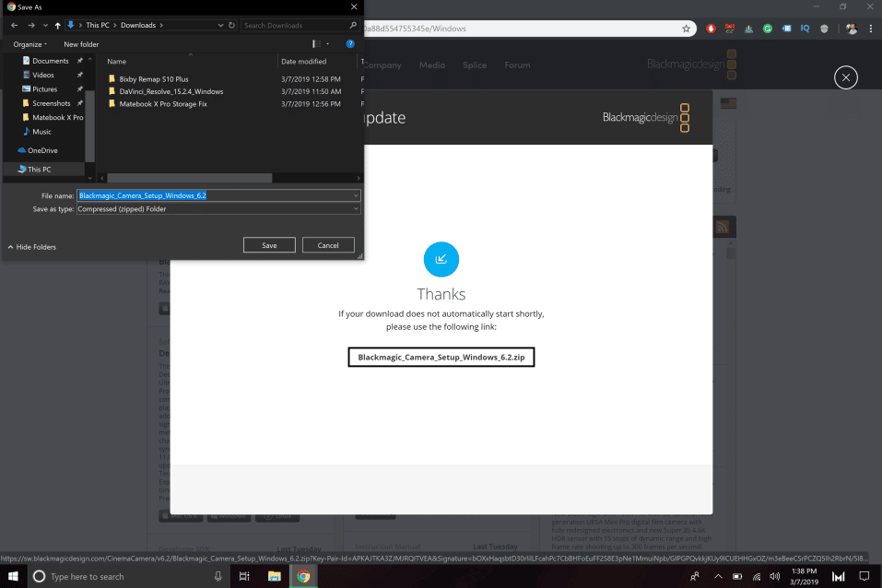Select Videos in the navigation pane

point(42,75)
